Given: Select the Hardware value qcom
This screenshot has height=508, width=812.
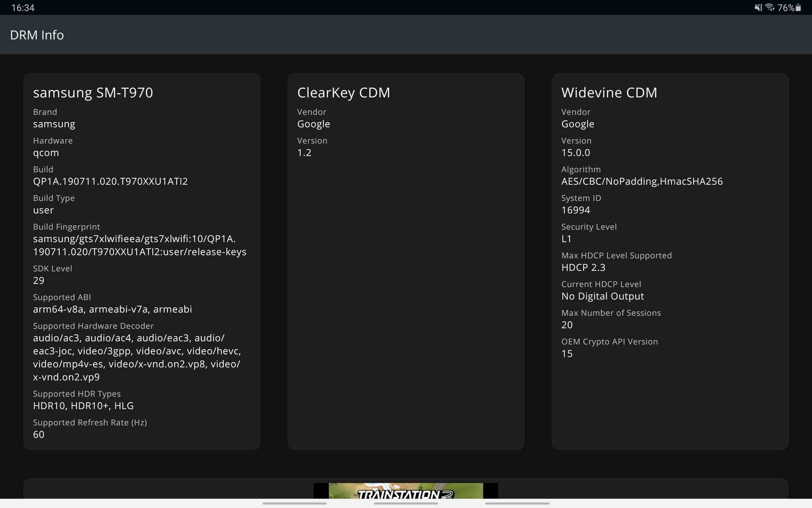Looking at the screenshot, I should (x=46, y=153).
